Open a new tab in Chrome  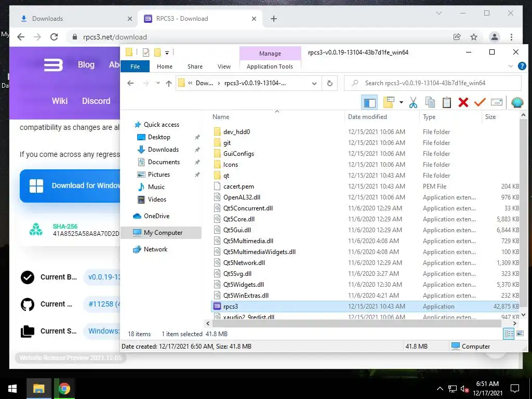[273, 19]
